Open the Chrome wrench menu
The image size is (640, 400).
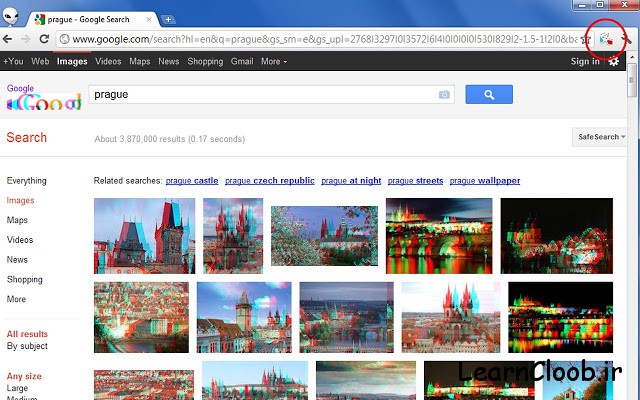pyautogui.click(x=627, y=39)
